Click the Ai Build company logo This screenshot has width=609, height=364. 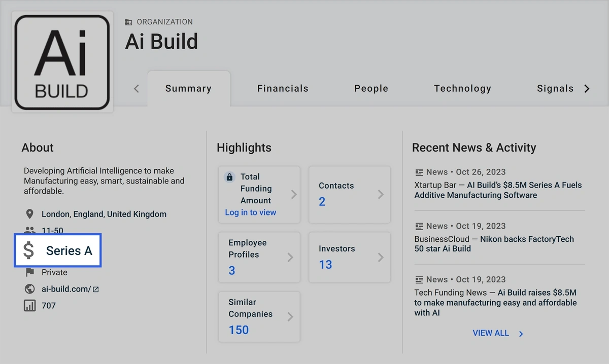pyautogui.click(x=62, y=62)
